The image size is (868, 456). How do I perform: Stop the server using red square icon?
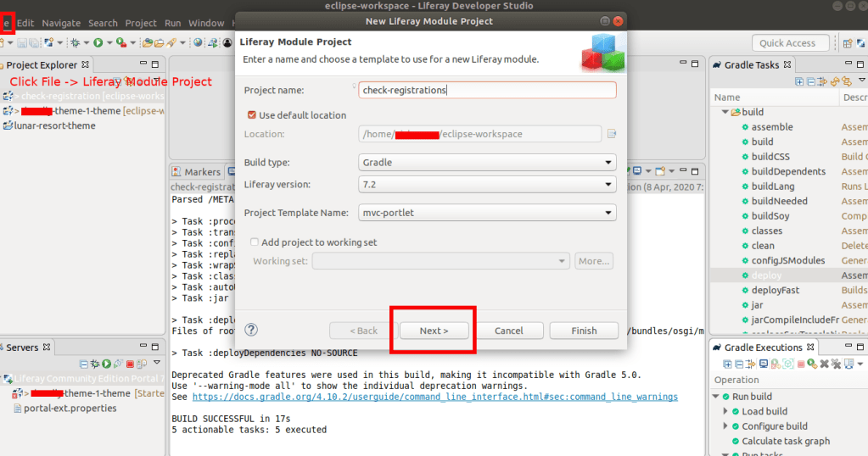(x=131, y=364)
